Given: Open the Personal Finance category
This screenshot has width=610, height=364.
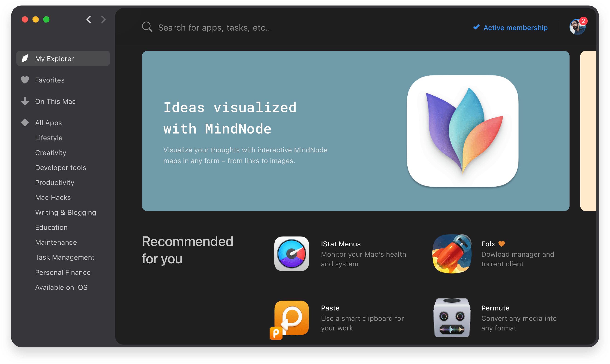Looking at the screenshot, I should click(63, 272).
